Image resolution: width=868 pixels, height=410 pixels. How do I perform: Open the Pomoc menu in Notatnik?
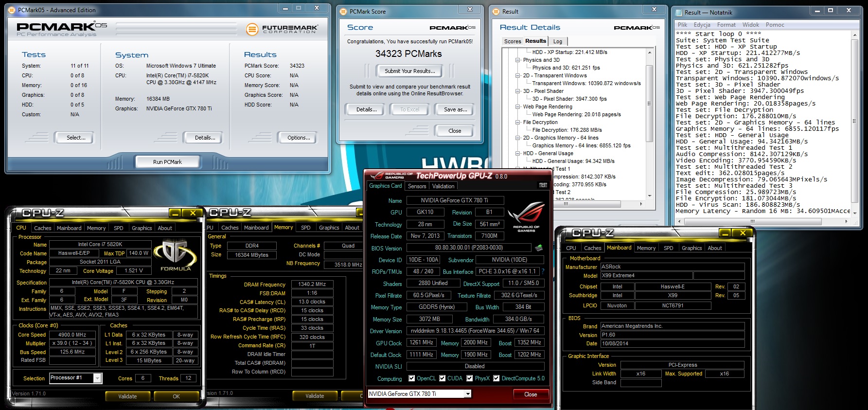(x=775, y=25)
